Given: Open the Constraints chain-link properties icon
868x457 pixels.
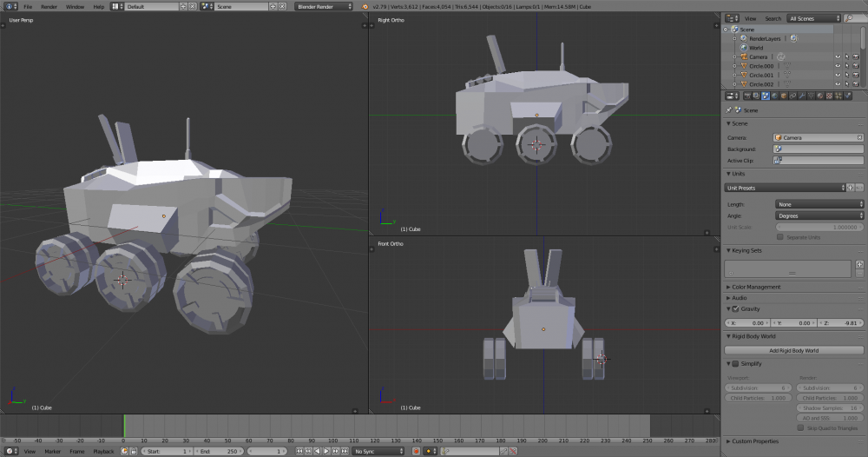Looking at the screenshot, I should coord(792,96).
